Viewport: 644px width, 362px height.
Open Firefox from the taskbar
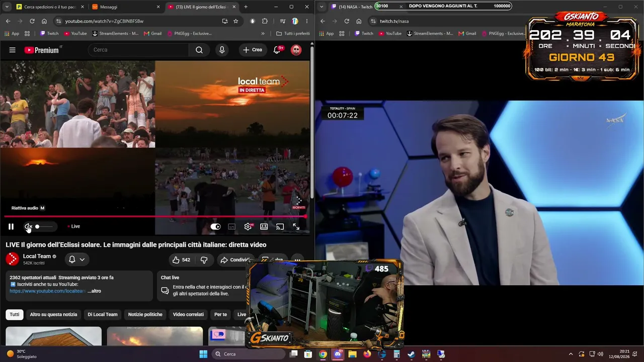[367, 354]
